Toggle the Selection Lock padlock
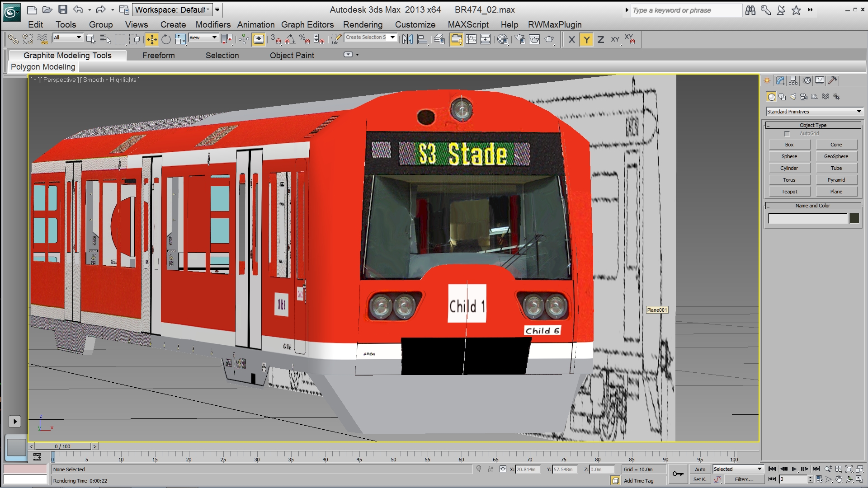Viewport: 868px width, 488px height. pos(491,469)
